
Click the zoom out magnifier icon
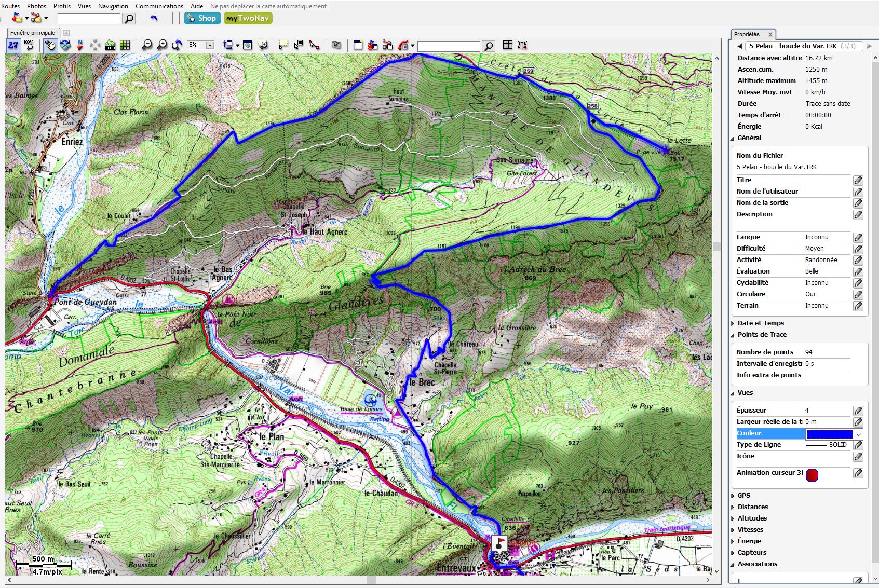tap(147, 45)
